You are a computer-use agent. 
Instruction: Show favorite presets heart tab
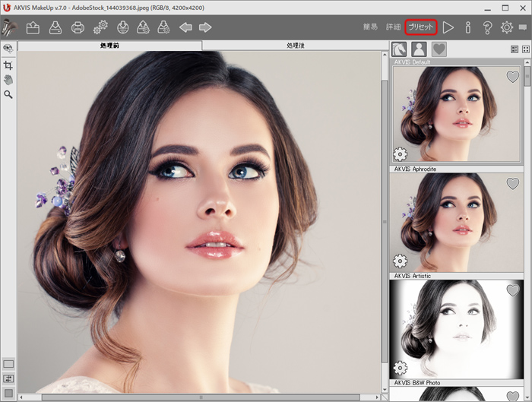(x=439, y=49)
